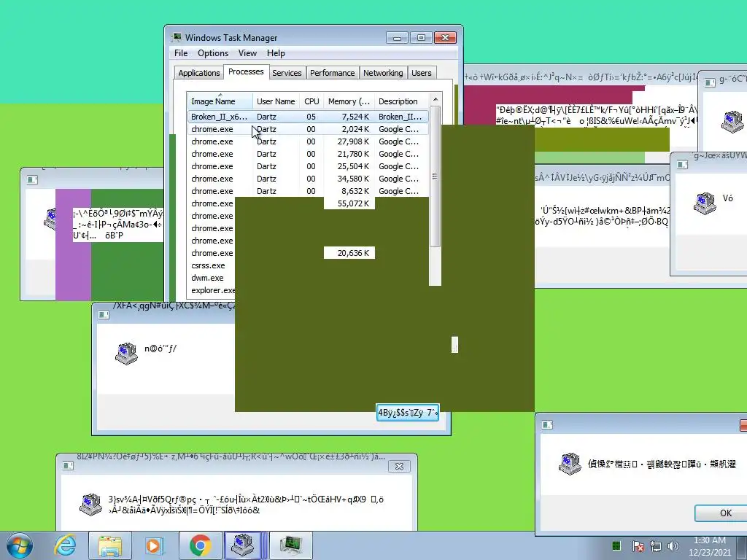This screenshot has width=747, height=560.
Task: Select chrome.exe using 25,504 K memory
Action: pos(308,166)
